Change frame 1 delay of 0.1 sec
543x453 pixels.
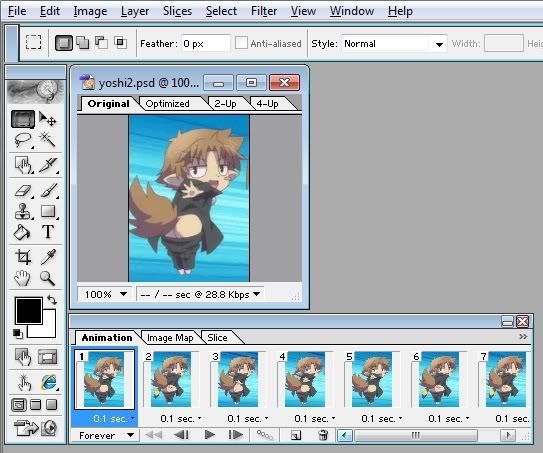click(x=113, y=419)
